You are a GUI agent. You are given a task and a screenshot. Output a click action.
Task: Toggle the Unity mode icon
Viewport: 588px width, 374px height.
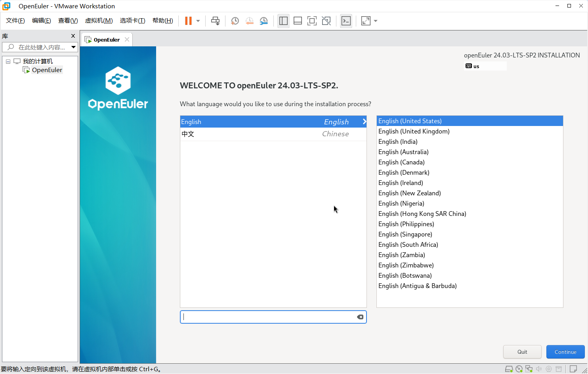(x=326, y=21)
